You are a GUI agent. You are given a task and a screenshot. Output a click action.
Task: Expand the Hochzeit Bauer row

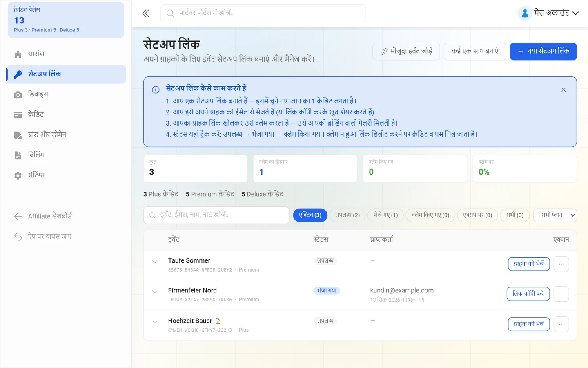click(x=155, y=322)
